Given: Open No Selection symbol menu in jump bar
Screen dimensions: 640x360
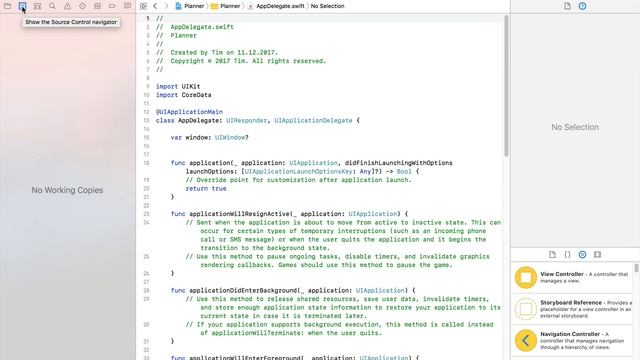Looking at the screenshot, I should pyautogui.click(x=327, y=6).
